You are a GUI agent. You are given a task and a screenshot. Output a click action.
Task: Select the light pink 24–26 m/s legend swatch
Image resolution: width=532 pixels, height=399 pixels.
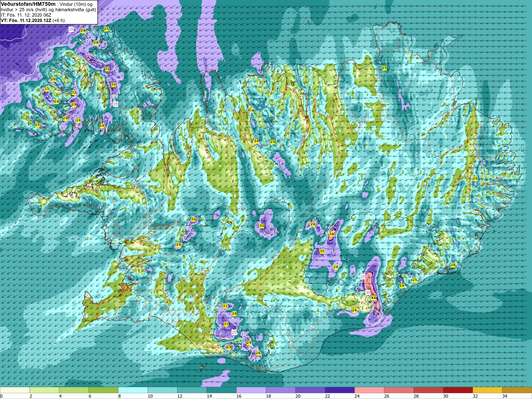[369, 390]
